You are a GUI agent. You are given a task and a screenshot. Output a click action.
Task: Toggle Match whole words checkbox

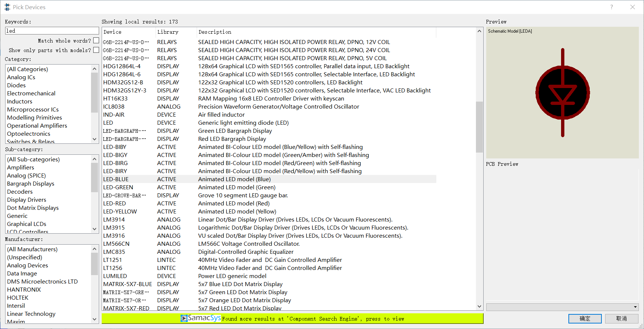point(96,40)
